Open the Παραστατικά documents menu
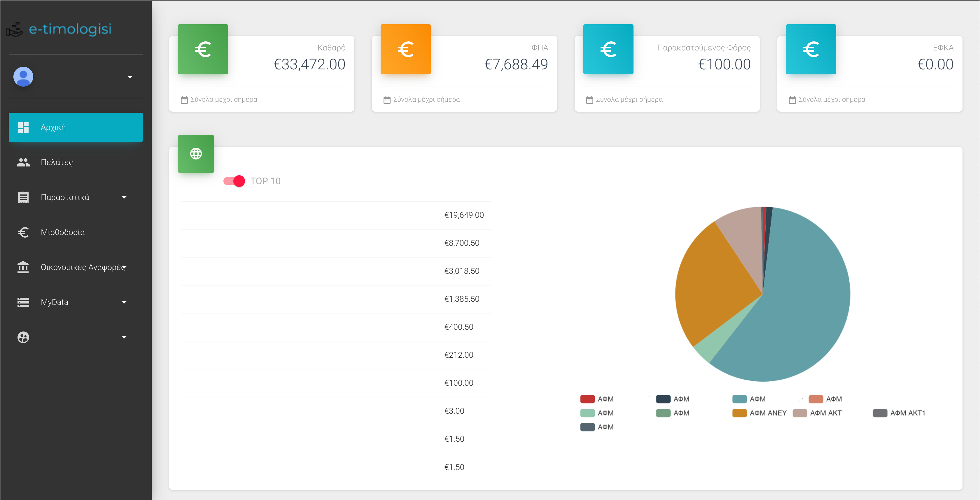This screenshot has width=980, height=500. tap(76, 197)
